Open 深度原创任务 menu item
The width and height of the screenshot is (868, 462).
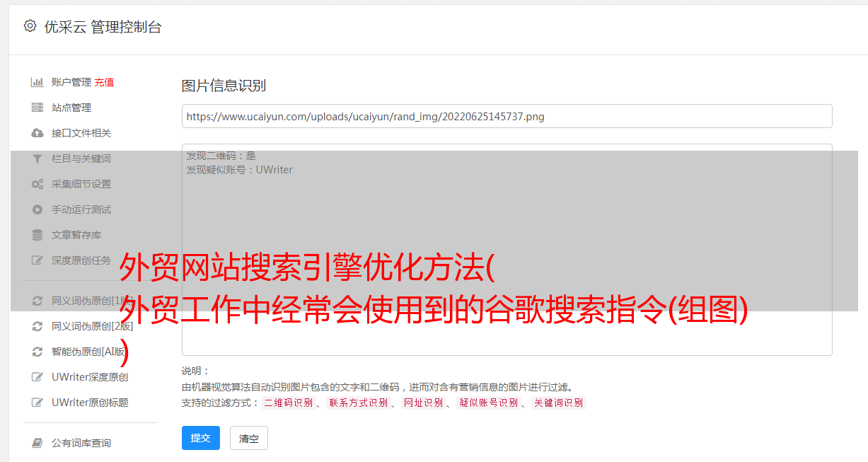coord(81,260)
